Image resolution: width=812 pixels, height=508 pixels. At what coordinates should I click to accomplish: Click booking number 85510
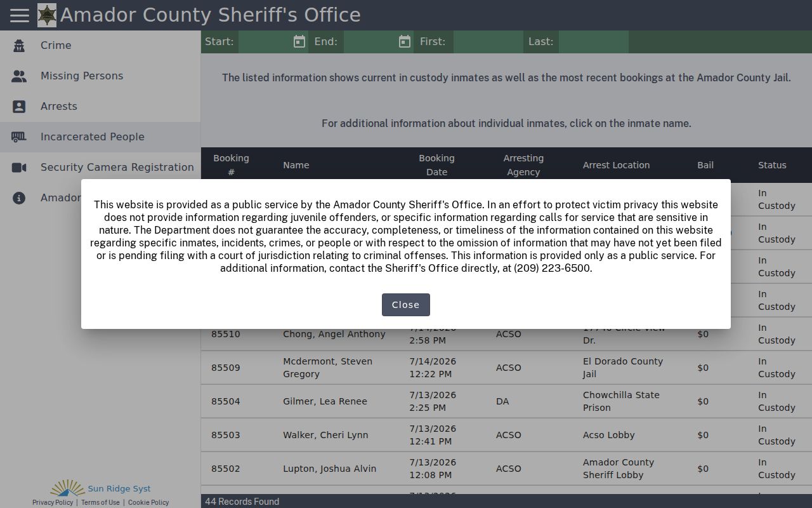(226, 334)
